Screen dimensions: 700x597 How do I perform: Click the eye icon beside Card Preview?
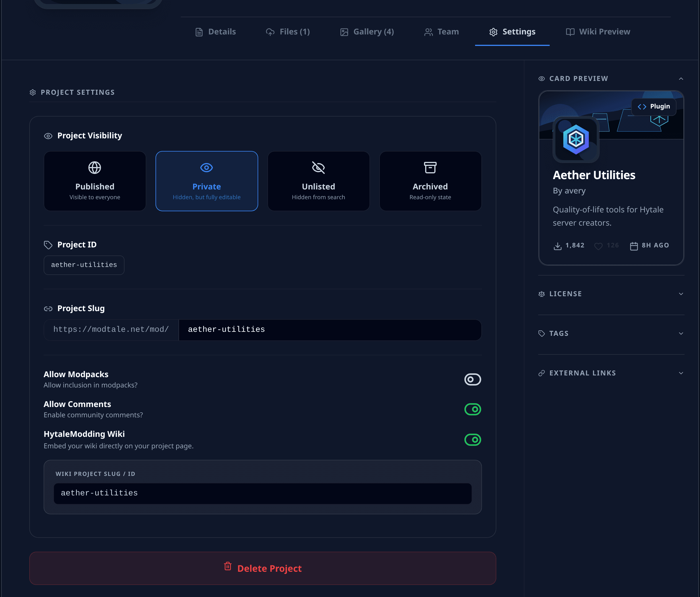(542, 79)
